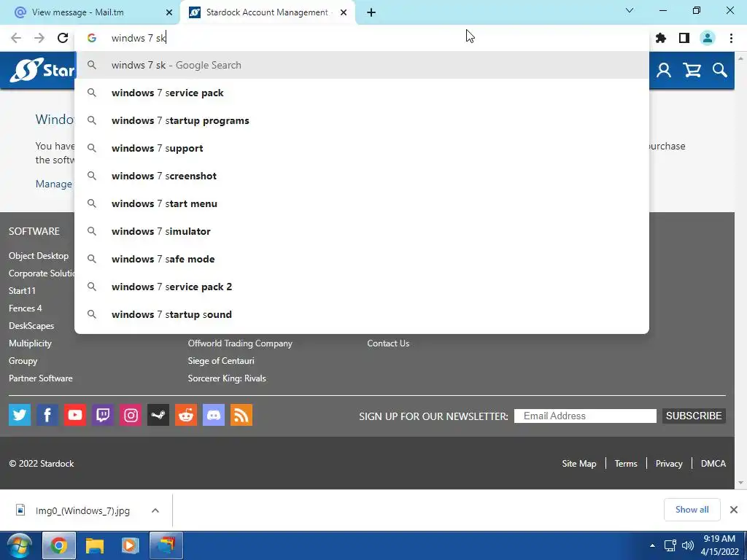Open the Windows Start orb
747x560 pixels.
point(19,545)
